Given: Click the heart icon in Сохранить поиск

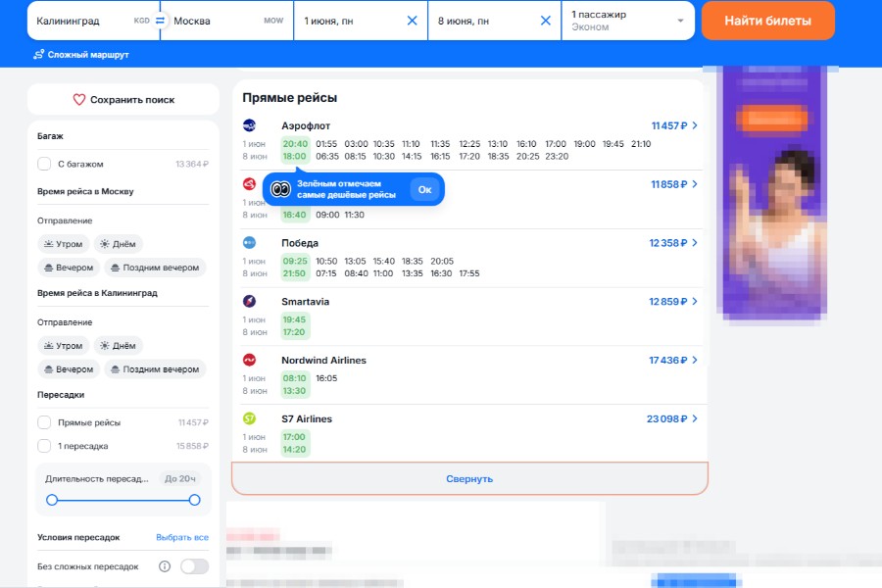Looking at the screenshot, I should click(x=79, y=100).
